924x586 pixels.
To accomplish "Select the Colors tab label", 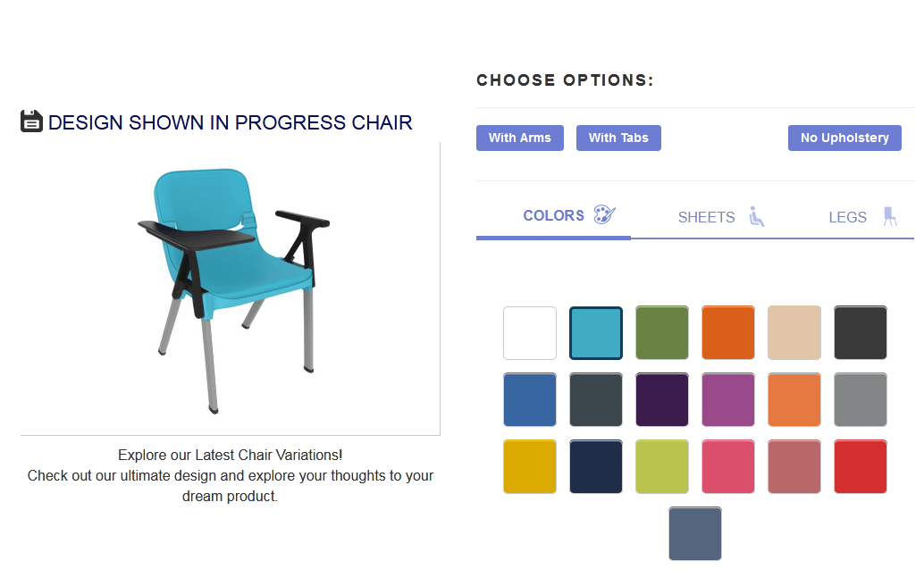I will pos(553,215).
